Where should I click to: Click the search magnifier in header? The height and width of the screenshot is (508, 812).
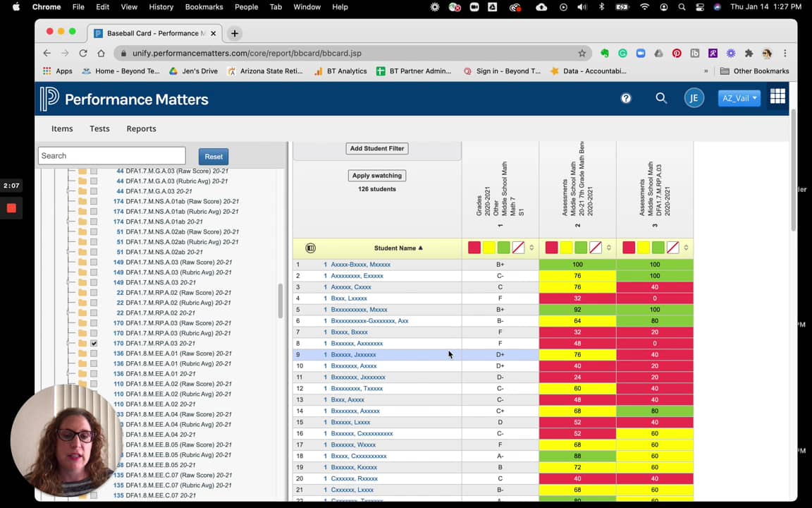[x=661, y=98]
